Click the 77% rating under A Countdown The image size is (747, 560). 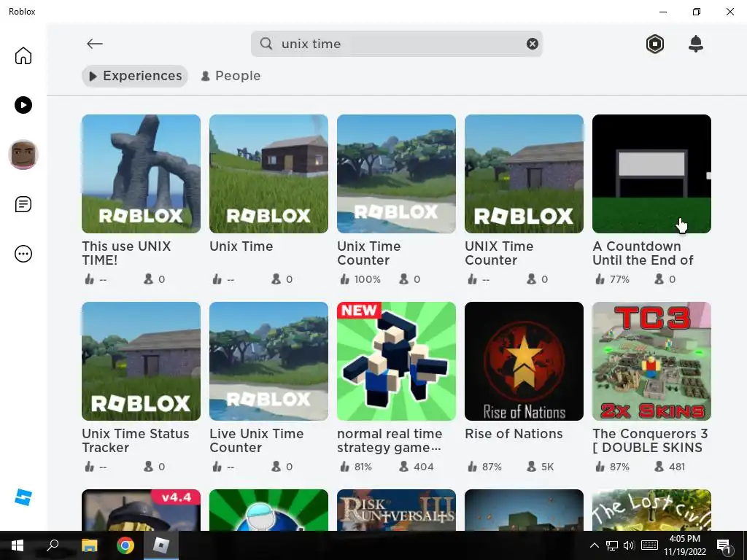coord(619,279)
